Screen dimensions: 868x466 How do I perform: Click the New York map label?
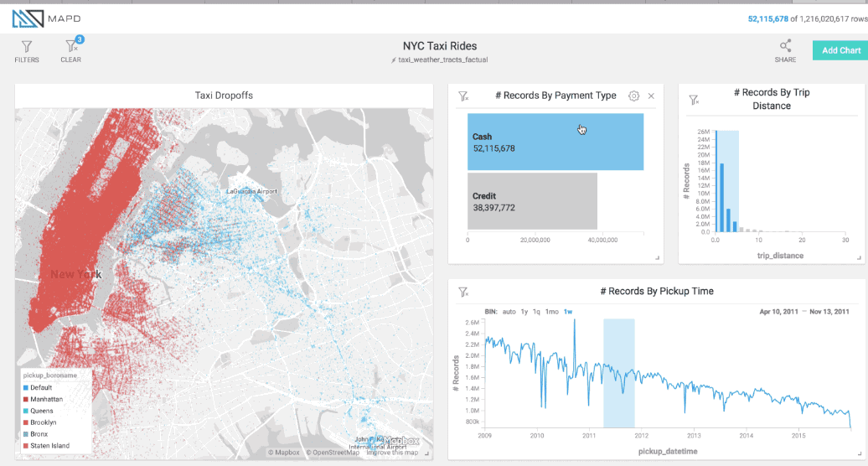pyautogui.click(x=76, y=274)
